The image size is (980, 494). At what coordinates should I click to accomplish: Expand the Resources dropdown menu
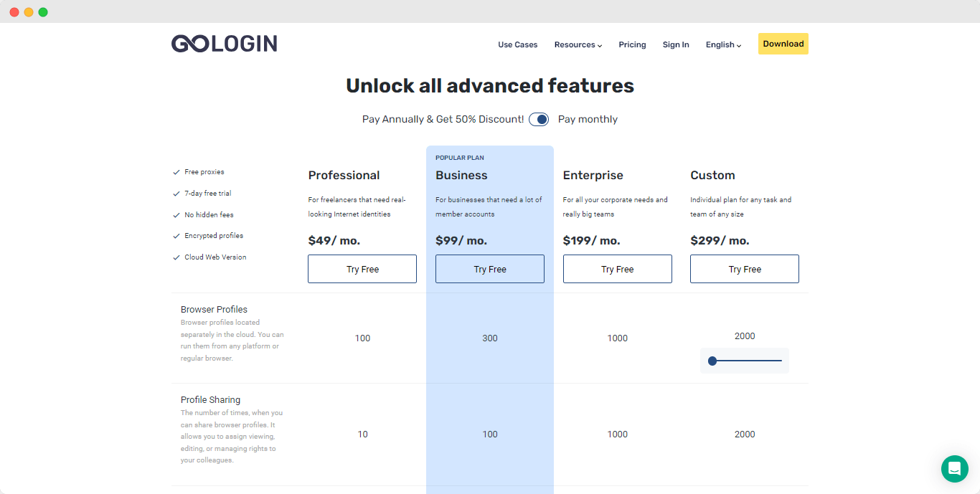pyautogui.click(x=578, y=44)
